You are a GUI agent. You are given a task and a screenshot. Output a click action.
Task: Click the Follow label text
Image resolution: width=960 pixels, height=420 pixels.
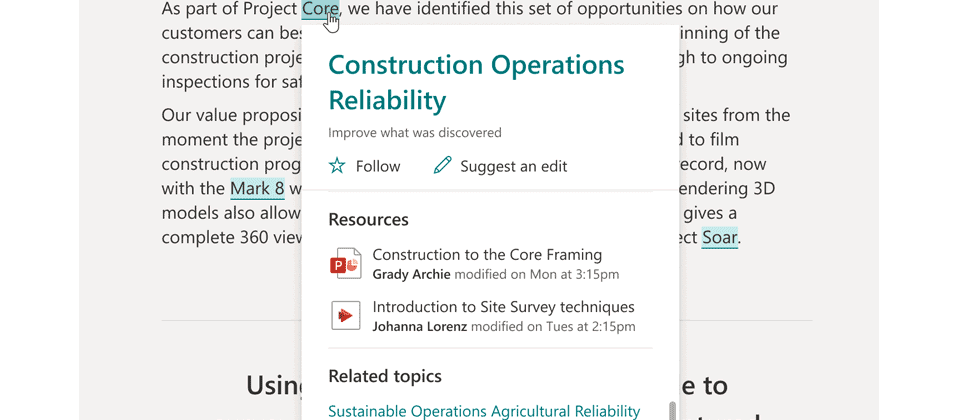click(378, 167)
